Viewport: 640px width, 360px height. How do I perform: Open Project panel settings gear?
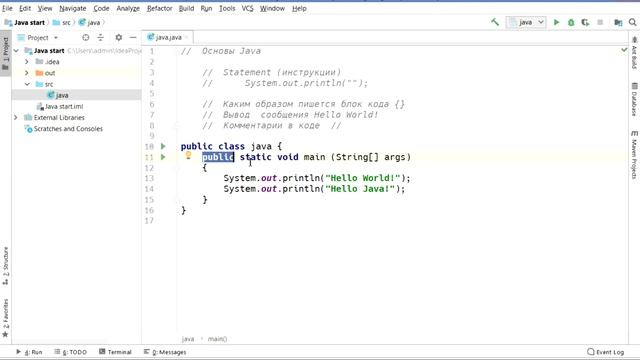pos(118,38)
